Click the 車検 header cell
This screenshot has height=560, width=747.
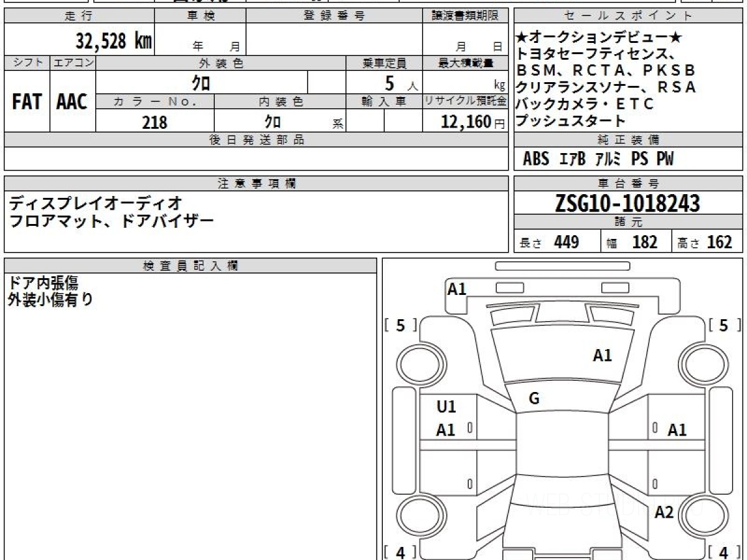(200, 16)
